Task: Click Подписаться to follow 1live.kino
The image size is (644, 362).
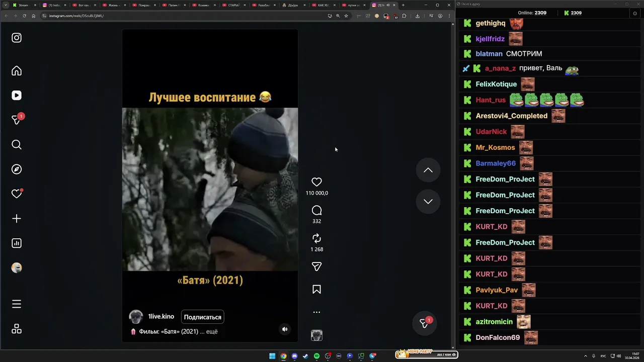Action: 203,317
